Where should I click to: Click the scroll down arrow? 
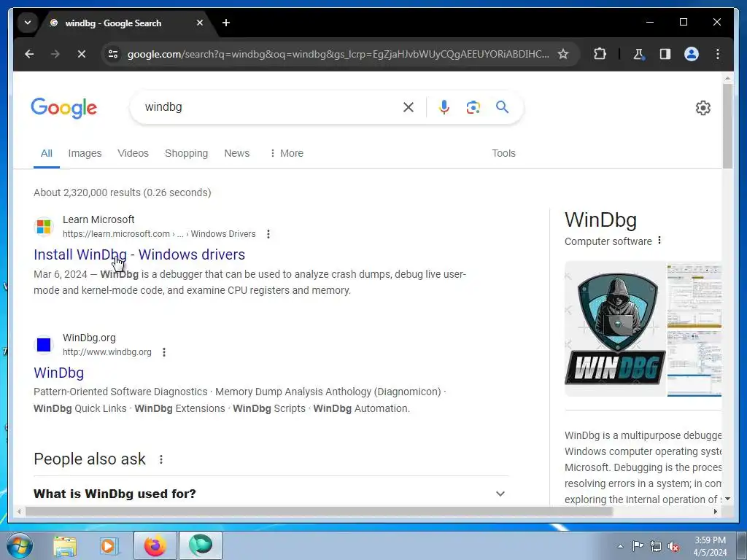pyautogui.click(x=727, y=499)
